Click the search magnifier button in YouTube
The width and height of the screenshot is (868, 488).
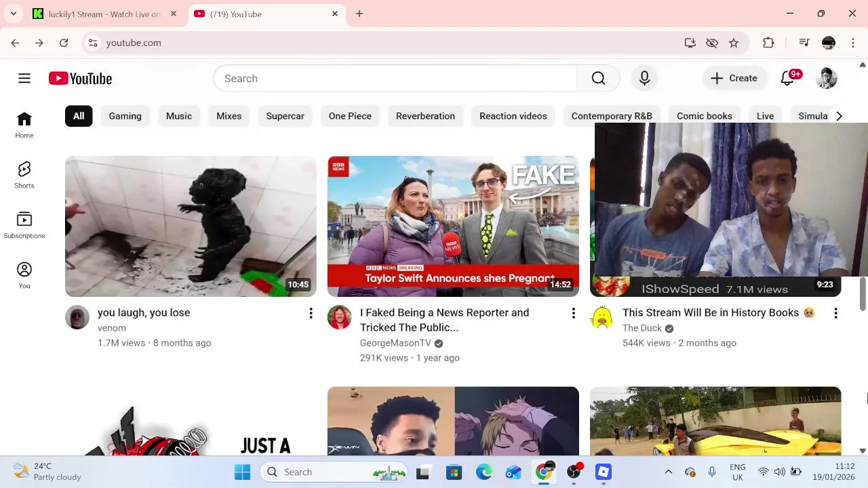[598, 79]
